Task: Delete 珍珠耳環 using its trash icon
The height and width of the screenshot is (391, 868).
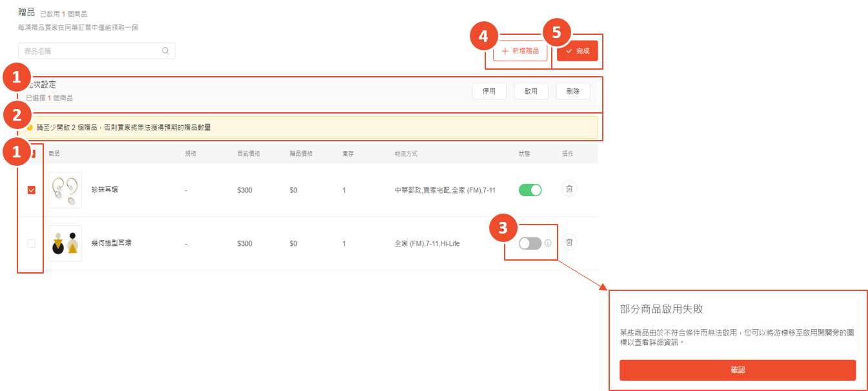Action: pos(569,189)
